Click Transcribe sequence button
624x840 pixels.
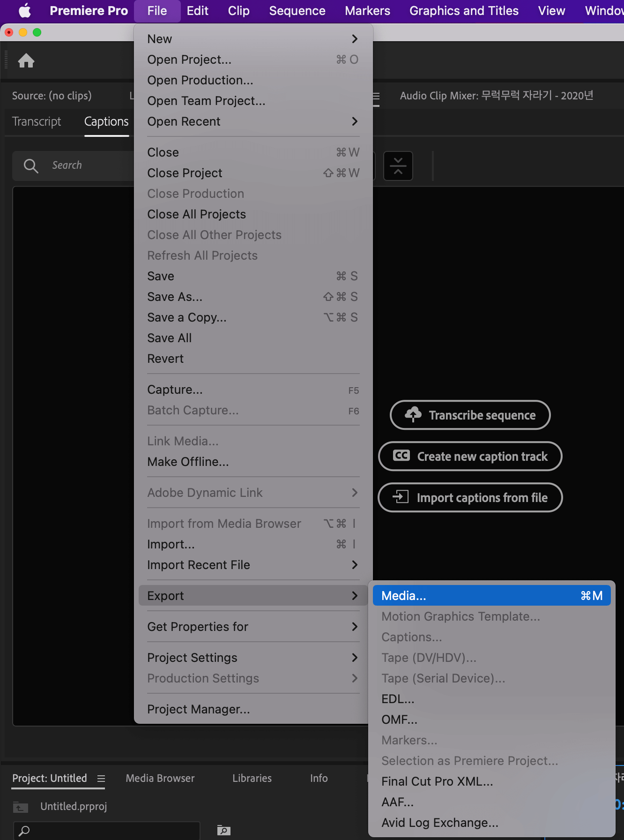click(x=470, y=415)
